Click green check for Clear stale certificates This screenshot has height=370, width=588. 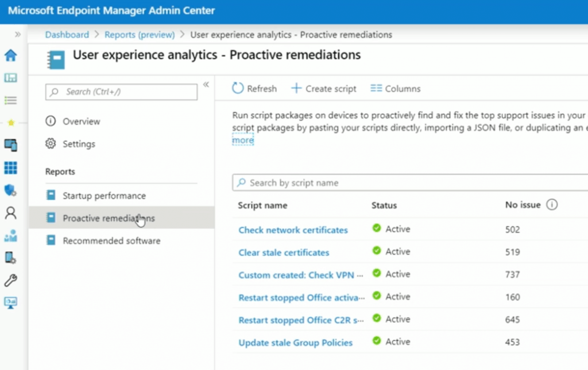click(x=377, y=250)
